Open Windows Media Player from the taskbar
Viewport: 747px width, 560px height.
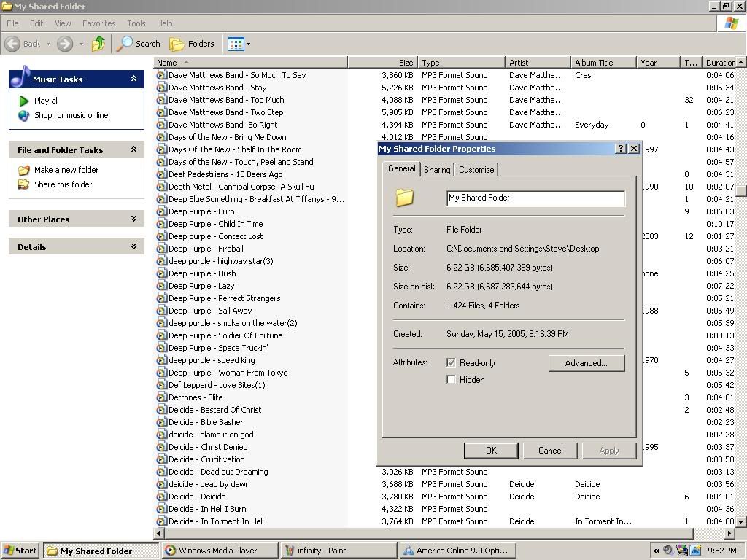tap(219, 551)
